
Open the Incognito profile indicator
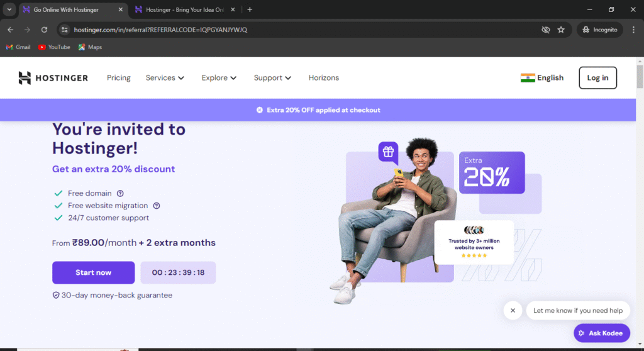[x=600, y=30]
